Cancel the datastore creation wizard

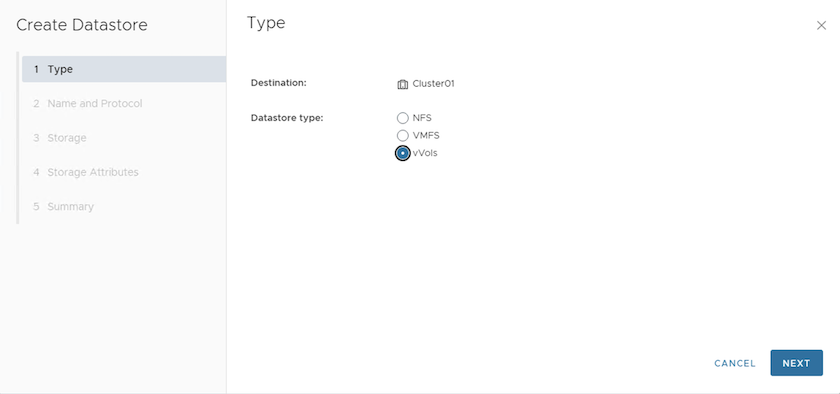734,363
